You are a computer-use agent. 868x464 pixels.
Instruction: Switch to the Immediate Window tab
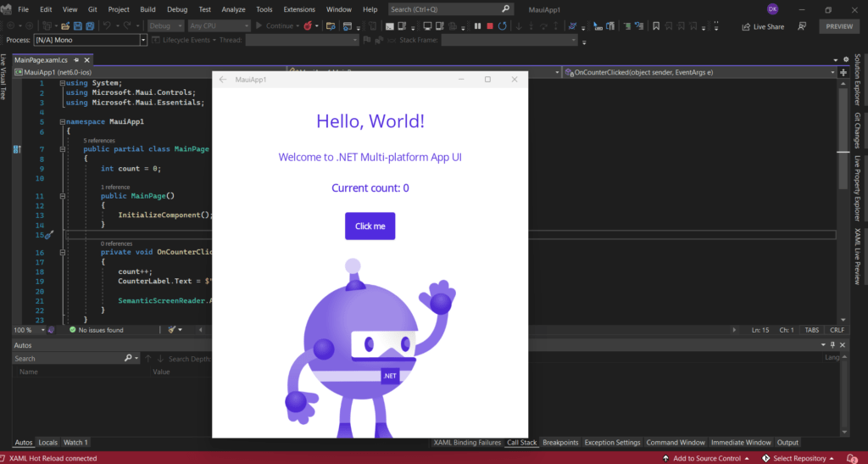point(741,443)
